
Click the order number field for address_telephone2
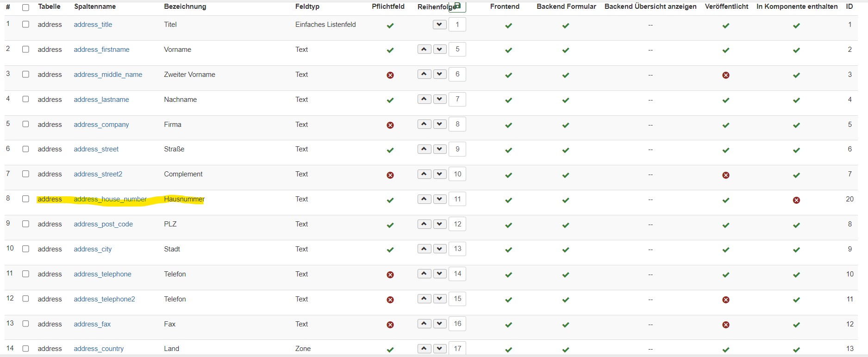(457, 299)
